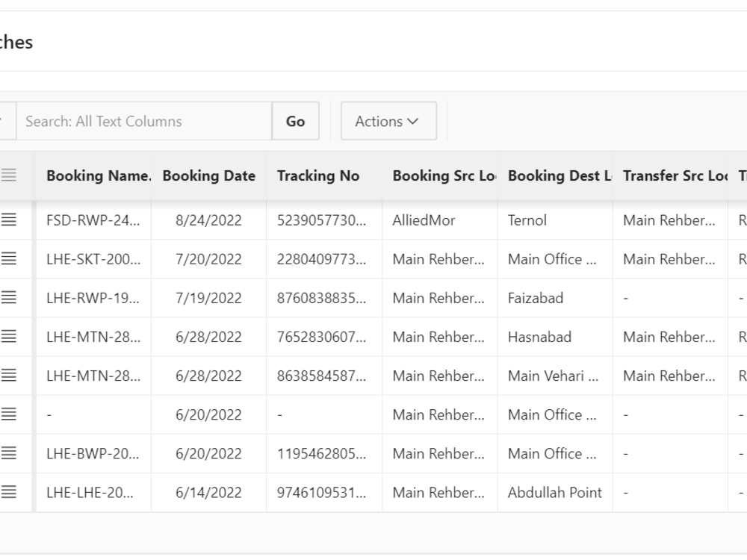This screenshot has height=560, width=747.
Task: Select the LHE-RWP-19... booking name cell
Action: (x=94, y=298)
